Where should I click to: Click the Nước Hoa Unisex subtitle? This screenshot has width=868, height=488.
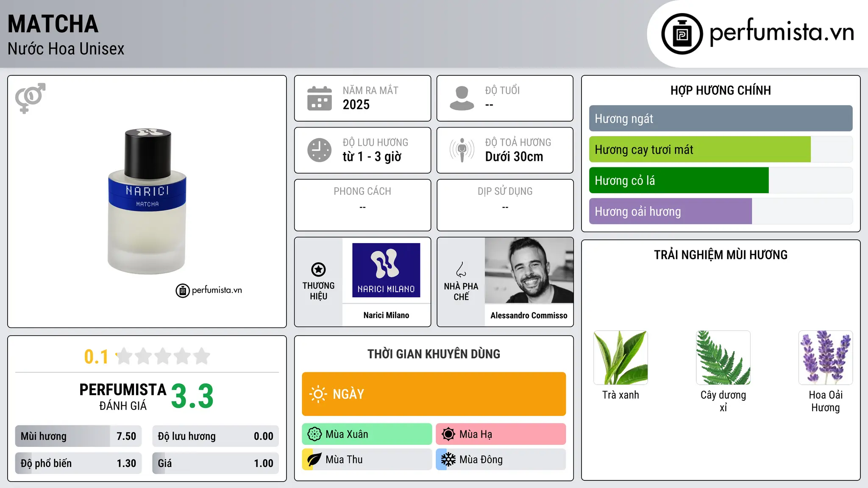[66, 49]
